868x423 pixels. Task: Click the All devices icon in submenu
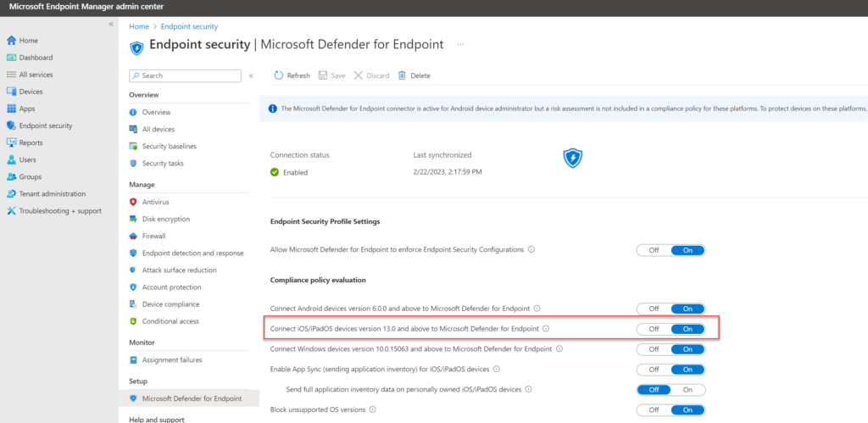point(133,129)
